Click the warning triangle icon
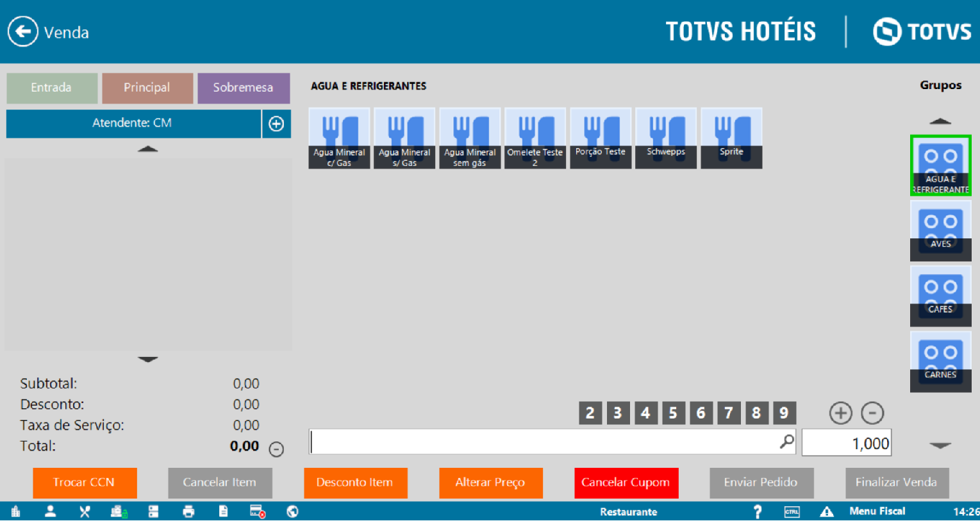 coord(827,511)
